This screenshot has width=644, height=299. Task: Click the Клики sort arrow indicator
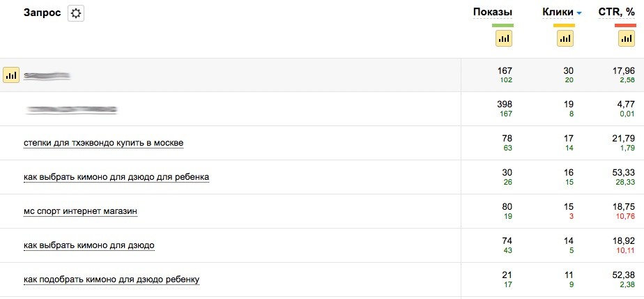click(x=580, y=13)
